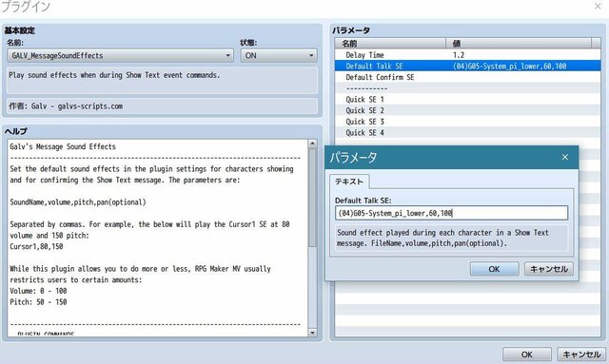Click the help scrollbar up arrow
Screen dimensions: 609x364
pos(312,144)
